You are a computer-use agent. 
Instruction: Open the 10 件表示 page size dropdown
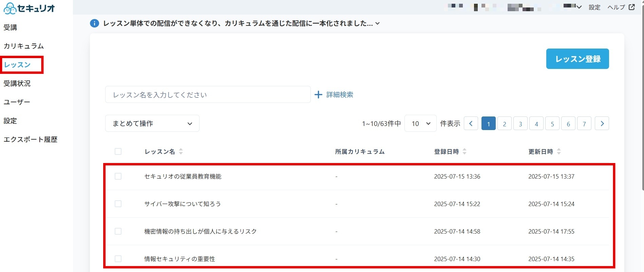(x=420, y=124)
